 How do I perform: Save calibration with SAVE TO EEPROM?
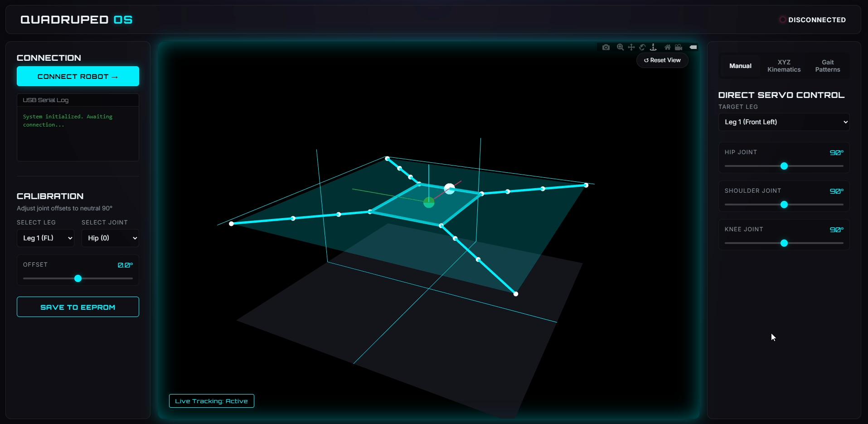click(78, 307)
